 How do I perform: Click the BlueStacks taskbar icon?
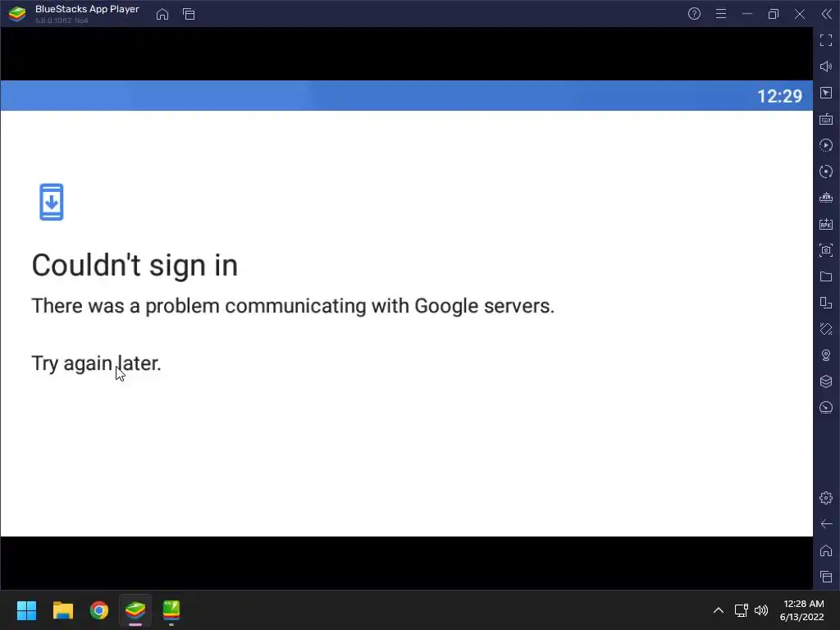135,610
